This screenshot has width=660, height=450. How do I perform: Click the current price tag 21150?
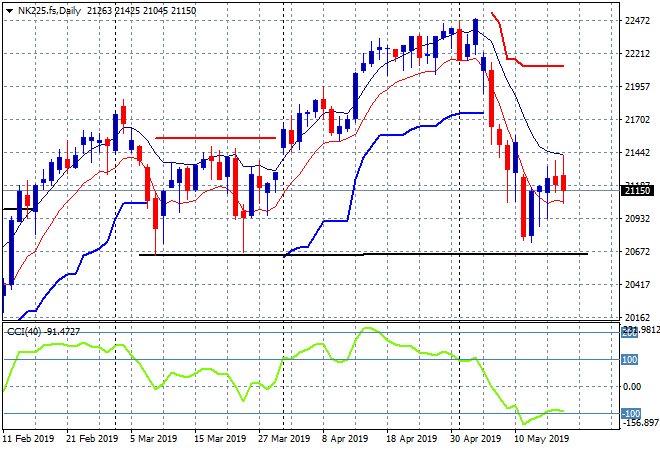pyautogui.click(x=637, y=191)
